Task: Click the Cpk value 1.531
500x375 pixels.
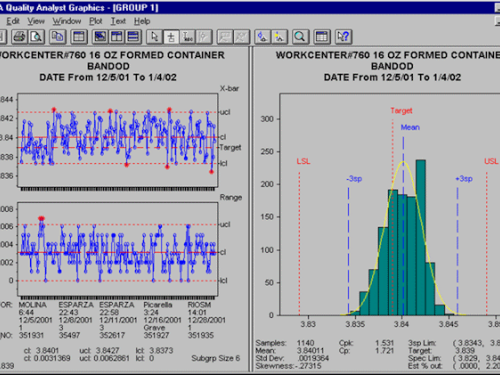Action: [x=385, y=343]
